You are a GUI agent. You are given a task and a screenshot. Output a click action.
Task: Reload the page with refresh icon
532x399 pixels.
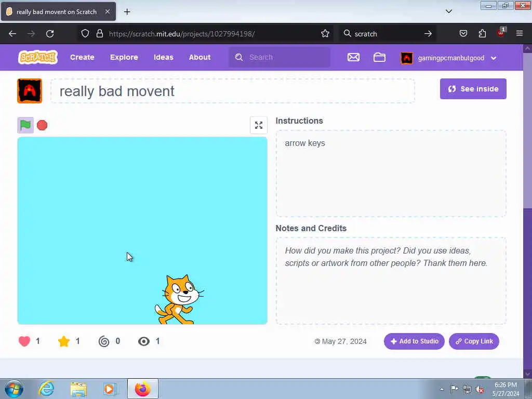(50, 34)
